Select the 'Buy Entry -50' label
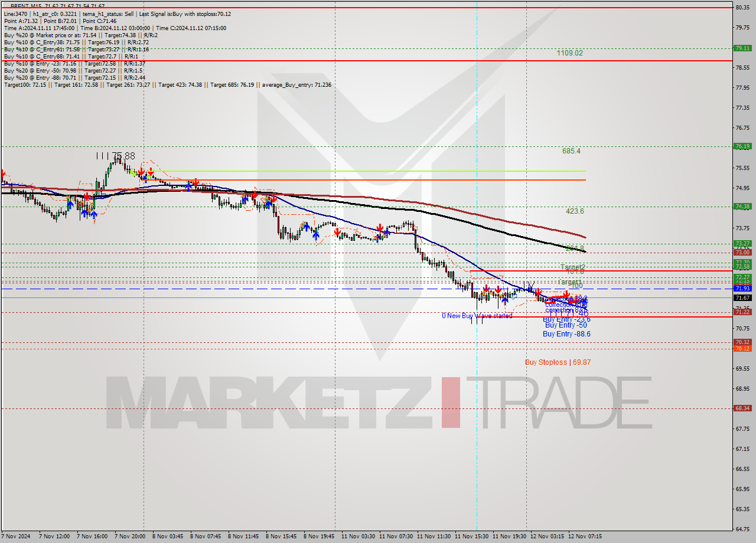This screenshot has width=756, height=543. coord(566,325)
